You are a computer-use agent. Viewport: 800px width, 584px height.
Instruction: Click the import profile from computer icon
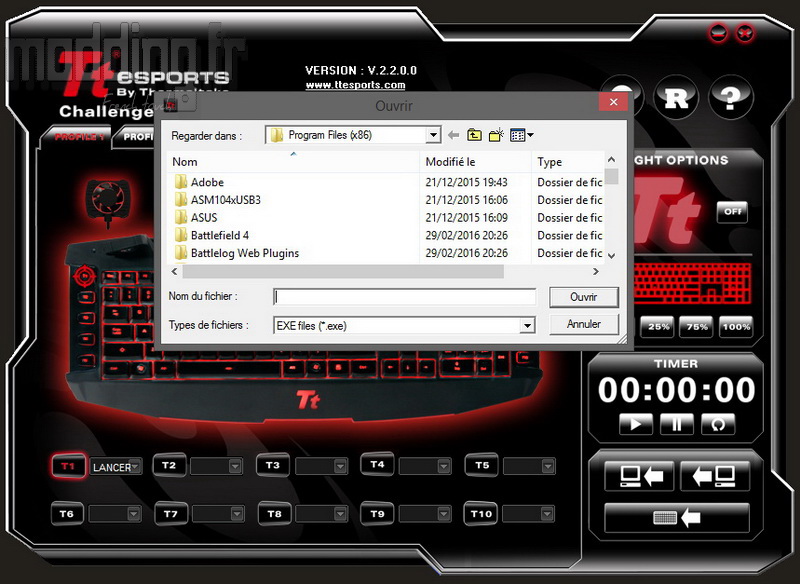[715, 476]
